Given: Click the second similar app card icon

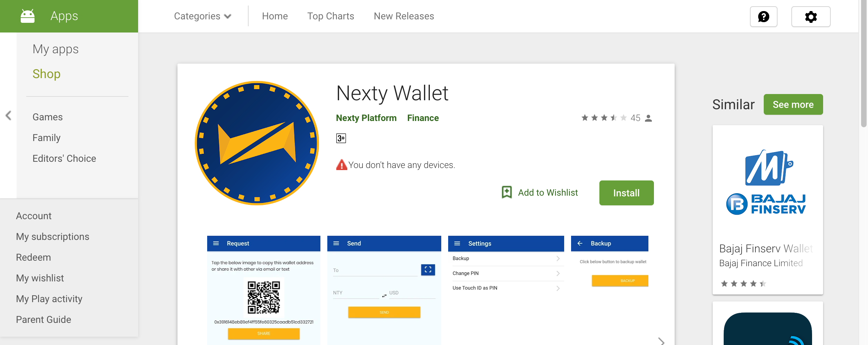Looking at the screenshot, I should [768, 328].
